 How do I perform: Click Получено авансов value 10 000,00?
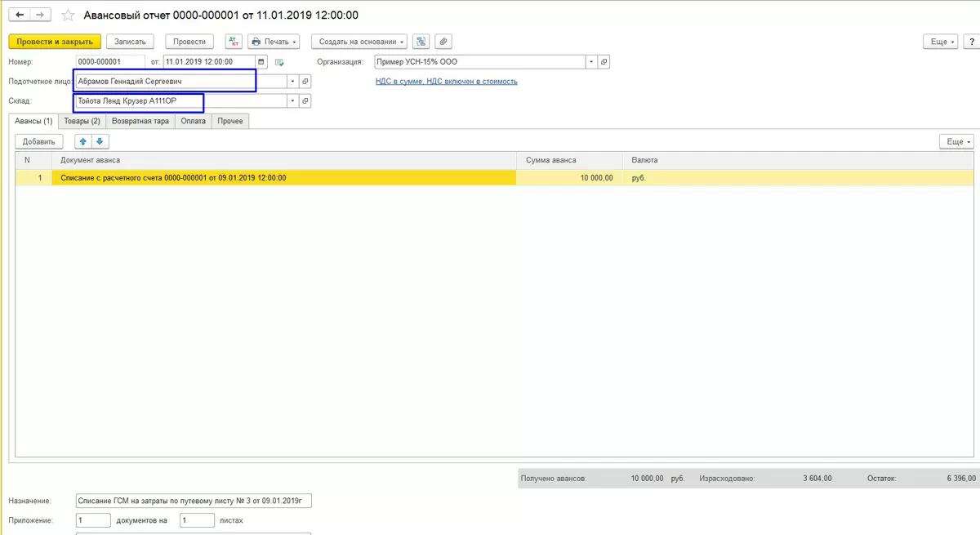(647, 479)
